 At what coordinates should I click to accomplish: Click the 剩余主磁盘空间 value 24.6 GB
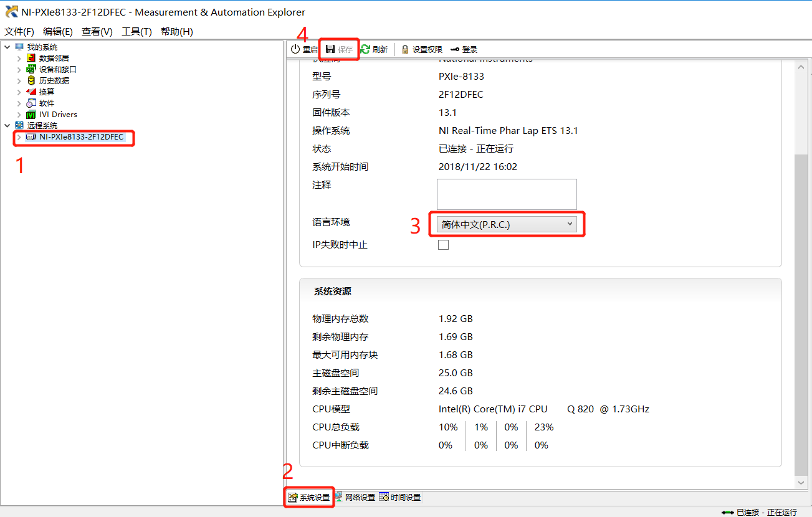point(456,391)
